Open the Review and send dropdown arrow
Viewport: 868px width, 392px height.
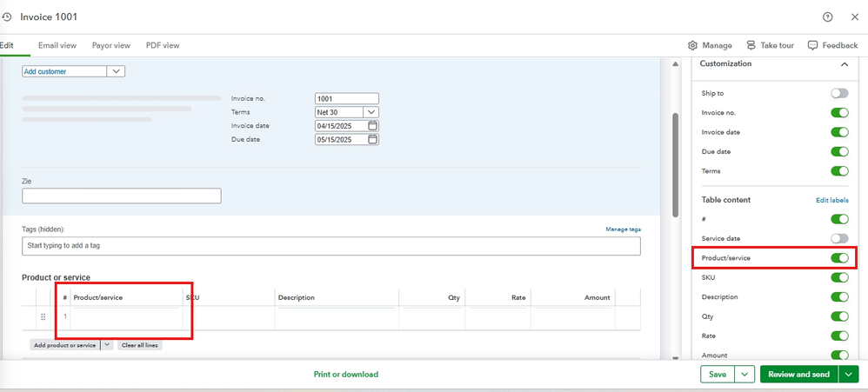click(x=849, y=375)
